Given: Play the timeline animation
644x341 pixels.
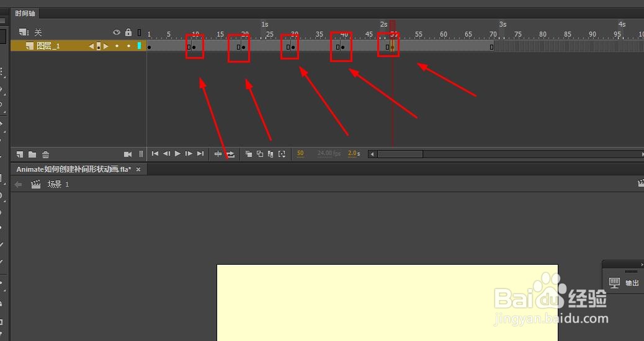Looking at the screenshot, I should [x=177, y=154].
